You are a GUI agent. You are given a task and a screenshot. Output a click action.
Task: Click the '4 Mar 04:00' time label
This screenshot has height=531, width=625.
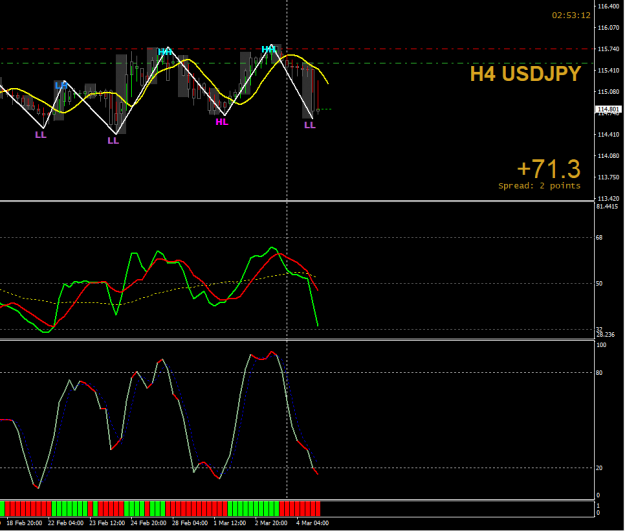(x=312, y=523)
